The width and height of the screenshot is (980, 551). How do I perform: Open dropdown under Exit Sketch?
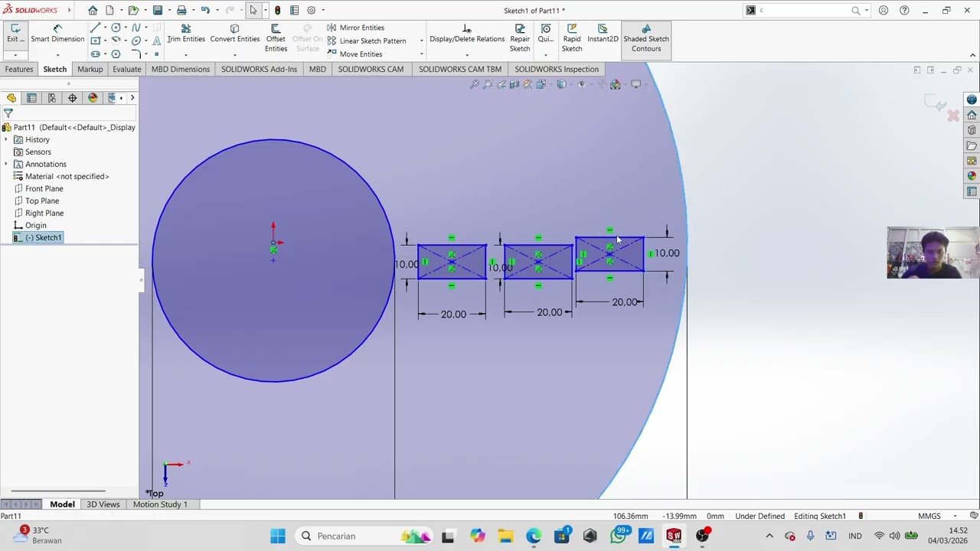pos(15,54)
